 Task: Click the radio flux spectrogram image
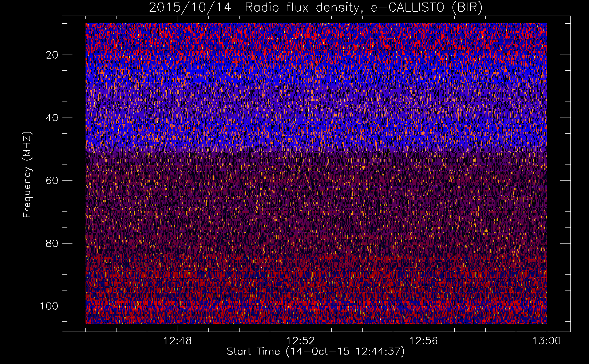tap(316, 174)
